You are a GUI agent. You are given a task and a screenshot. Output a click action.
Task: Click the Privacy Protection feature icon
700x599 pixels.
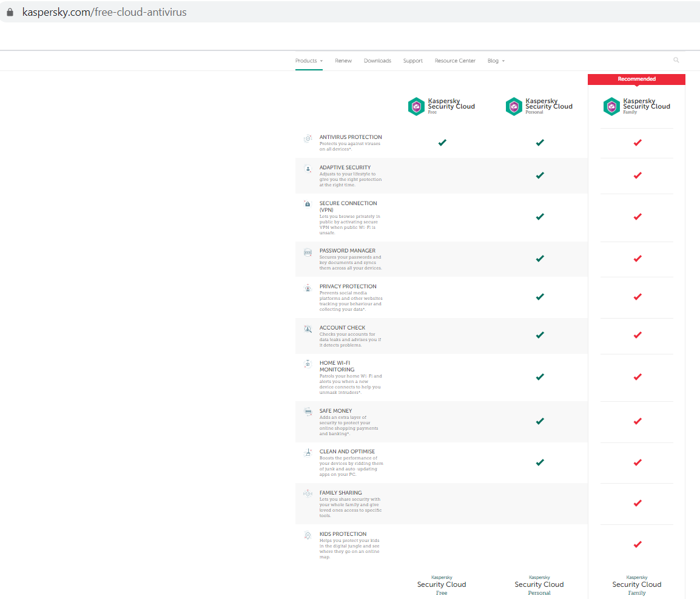point(308,288)
